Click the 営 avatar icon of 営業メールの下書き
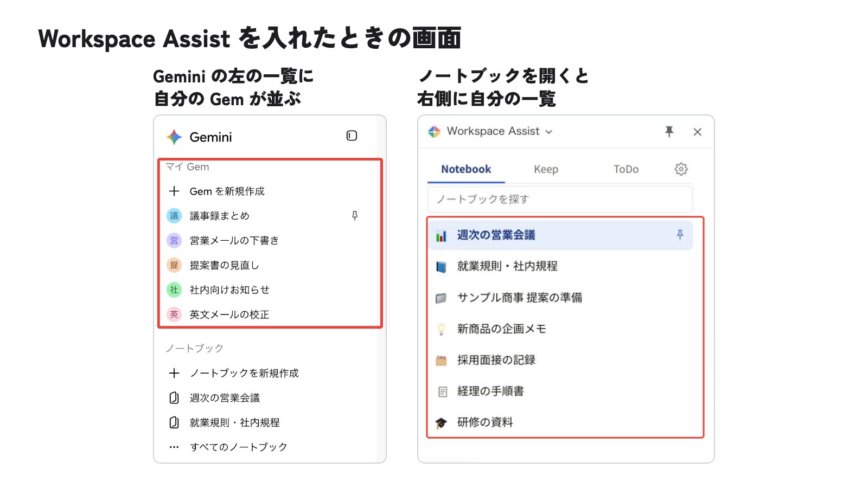This screenshot has height=488, width=868. pyautogui.click(x=174, y=240)
